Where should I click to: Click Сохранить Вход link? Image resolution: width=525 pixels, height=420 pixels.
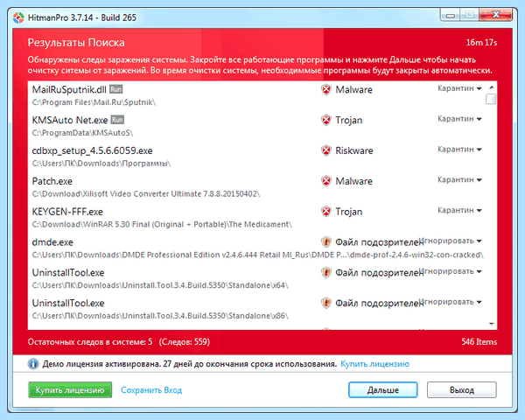pyautogui.click(x=151, y=390)
